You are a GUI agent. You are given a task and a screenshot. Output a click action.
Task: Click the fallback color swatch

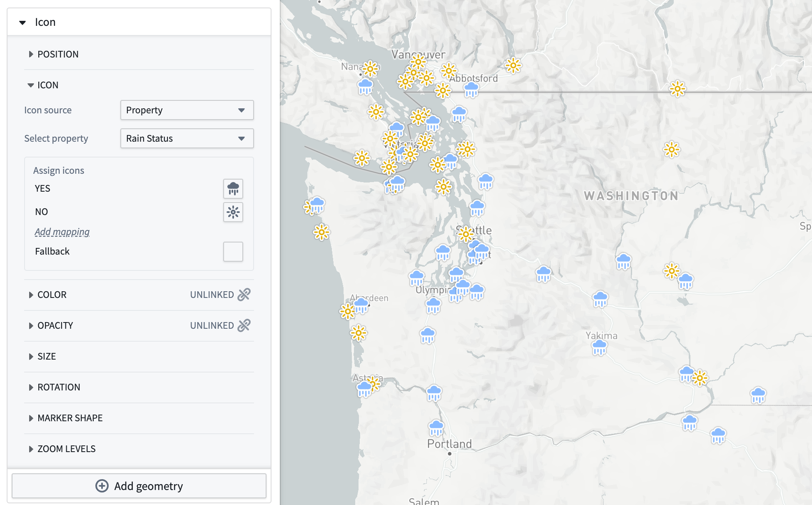click(234, 251)
